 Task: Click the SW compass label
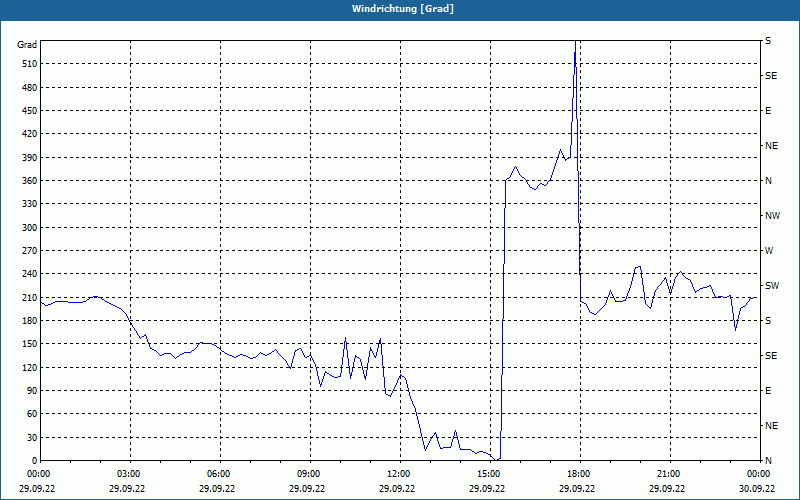point(772,286)
